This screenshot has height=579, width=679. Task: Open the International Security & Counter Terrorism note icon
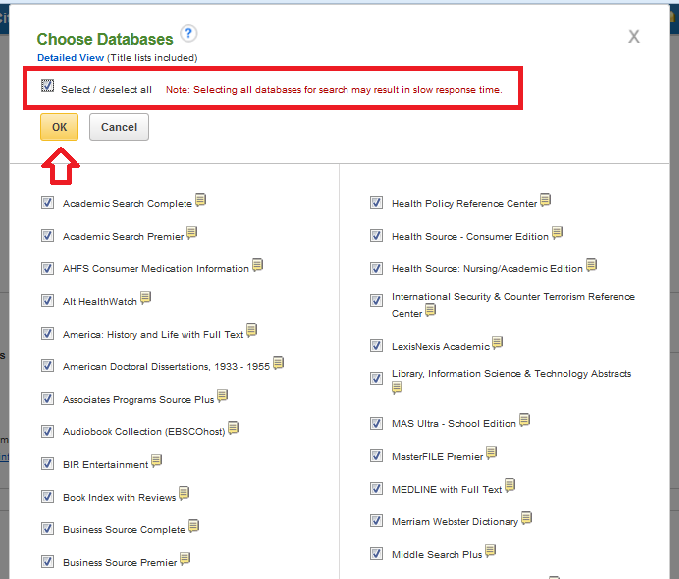tap(430, 310)
